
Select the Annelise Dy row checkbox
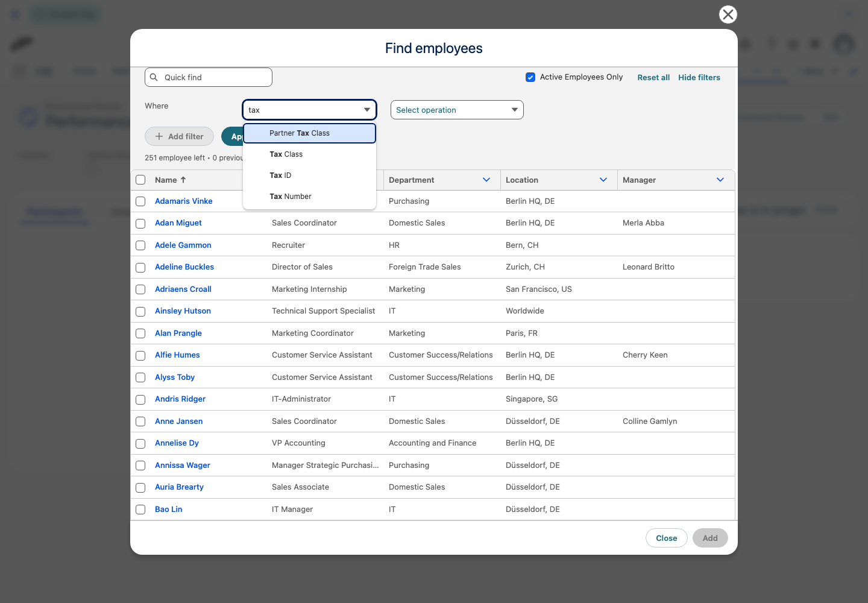(140, 443)
